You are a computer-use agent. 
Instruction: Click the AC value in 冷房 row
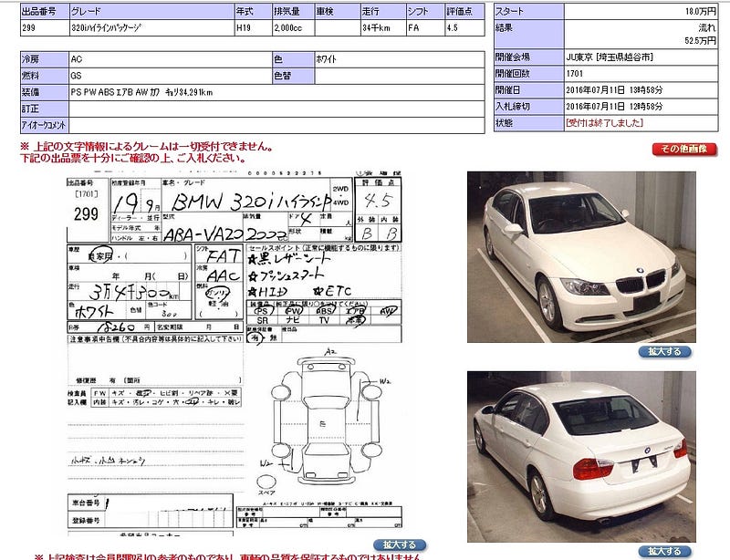click(77, 59)
